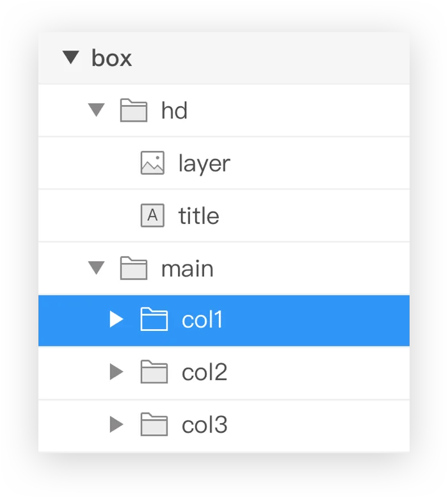The width and height of the screenshot is (448, 498).
Task: Click the col2 folder icon
Action: tap(154, 372)
